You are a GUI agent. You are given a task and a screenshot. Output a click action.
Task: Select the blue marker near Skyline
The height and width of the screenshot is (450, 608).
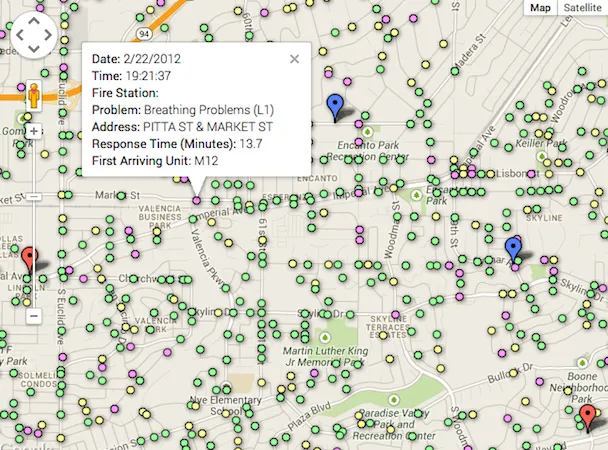pos(513,250)
